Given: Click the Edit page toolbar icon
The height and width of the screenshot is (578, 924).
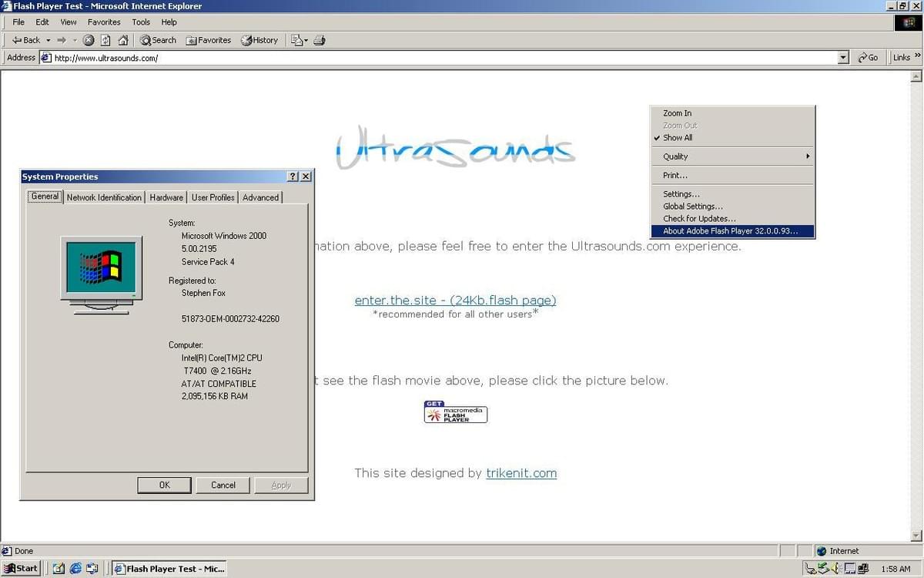Looking at the screenshot, I should (x=296, y=40).
